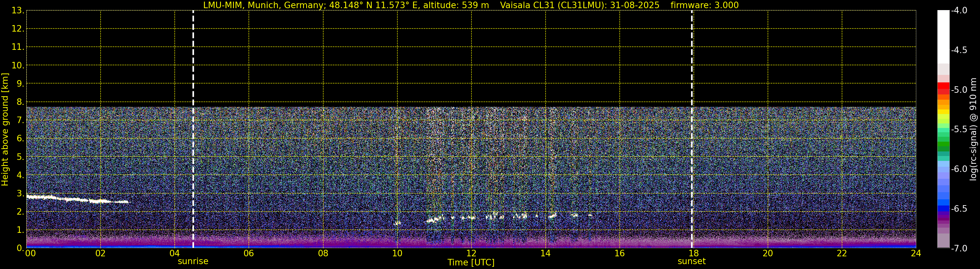The image size is (980, 269).
Task: Click the -7.0 colorbar tick label
Action: 959,248
